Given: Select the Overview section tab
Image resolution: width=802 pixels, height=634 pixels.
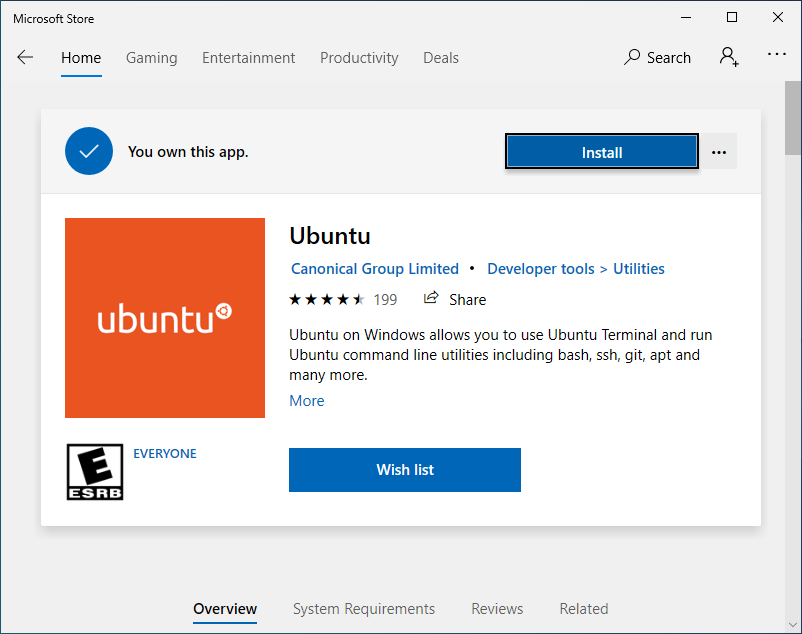Looking at the screenshot, I should point(225,608).
